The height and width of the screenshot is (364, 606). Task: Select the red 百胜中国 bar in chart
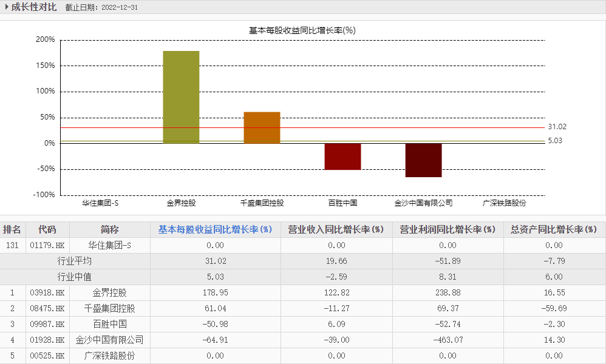342,157
